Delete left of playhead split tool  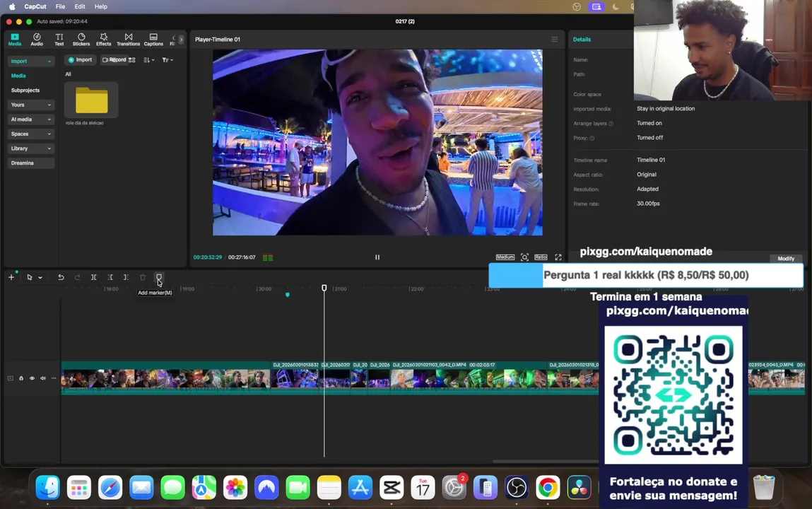(x=110, y=278)
